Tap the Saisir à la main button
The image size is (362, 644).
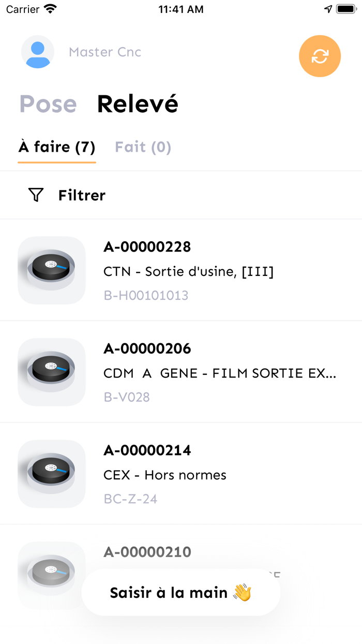coord(180,592)
